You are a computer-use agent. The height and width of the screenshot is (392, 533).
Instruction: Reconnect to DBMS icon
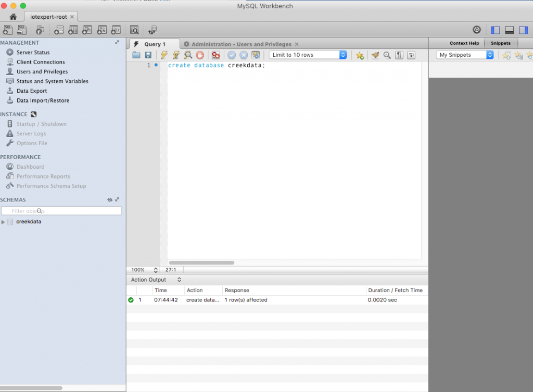[x=153, y=30]
